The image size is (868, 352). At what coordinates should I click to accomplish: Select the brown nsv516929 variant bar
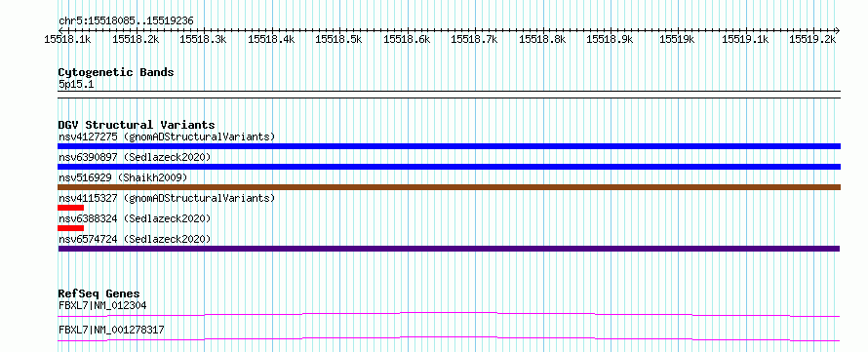click(449, 187)
